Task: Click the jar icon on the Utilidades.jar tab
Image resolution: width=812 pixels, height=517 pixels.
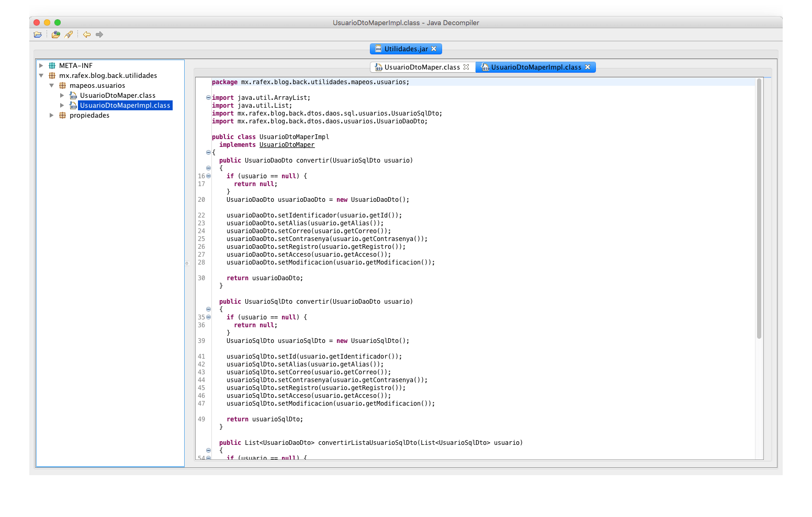Action: pyautogui.click(x=378, y=49)
